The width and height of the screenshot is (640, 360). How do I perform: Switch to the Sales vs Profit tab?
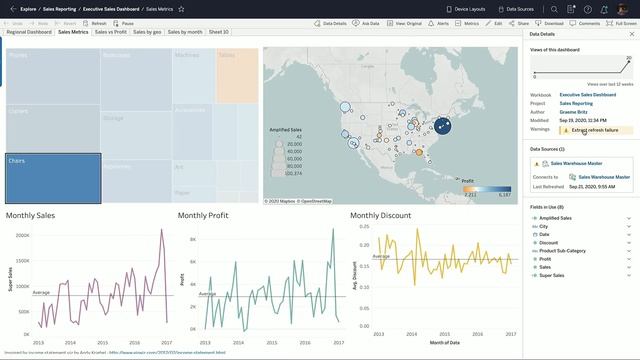(111, 32)
